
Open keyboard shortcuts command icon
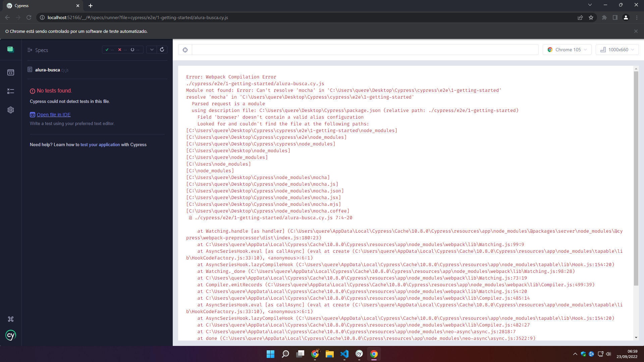pyautogui.click(x=11, y=319)
